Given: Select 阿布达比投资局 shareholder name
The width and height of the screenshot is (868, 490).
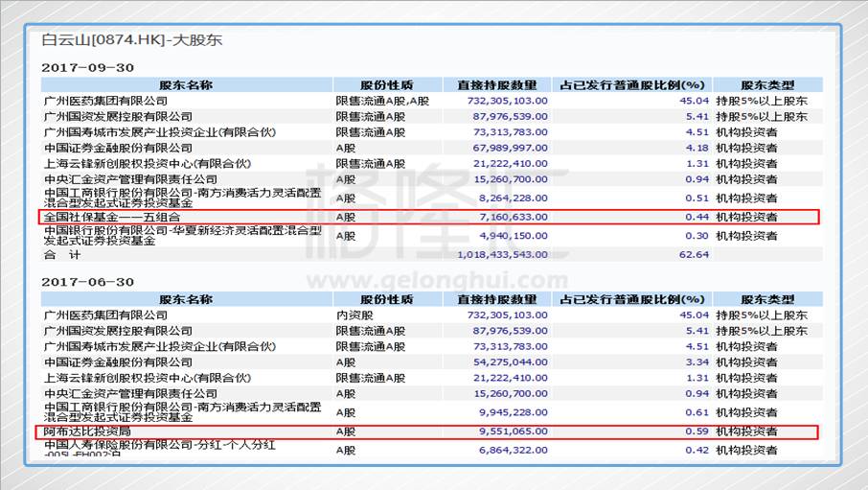Looking at the screenshot, I should point(87,431).
